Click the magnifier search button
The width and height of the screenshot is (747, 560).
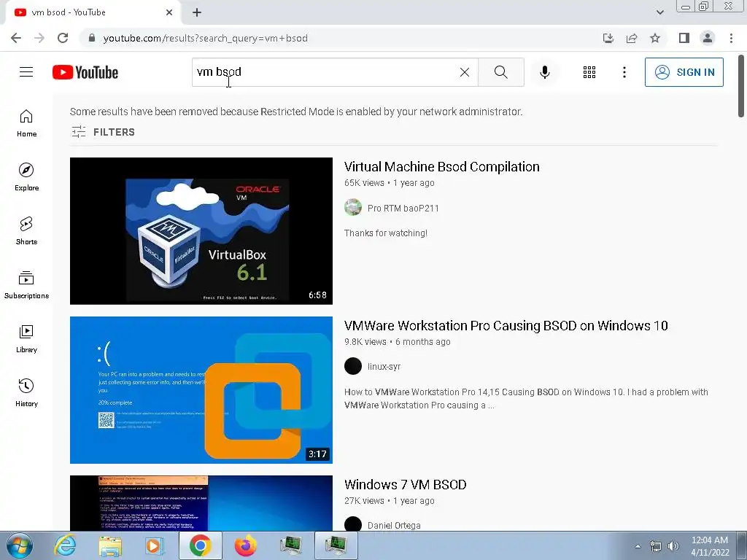tap(500, 72)
